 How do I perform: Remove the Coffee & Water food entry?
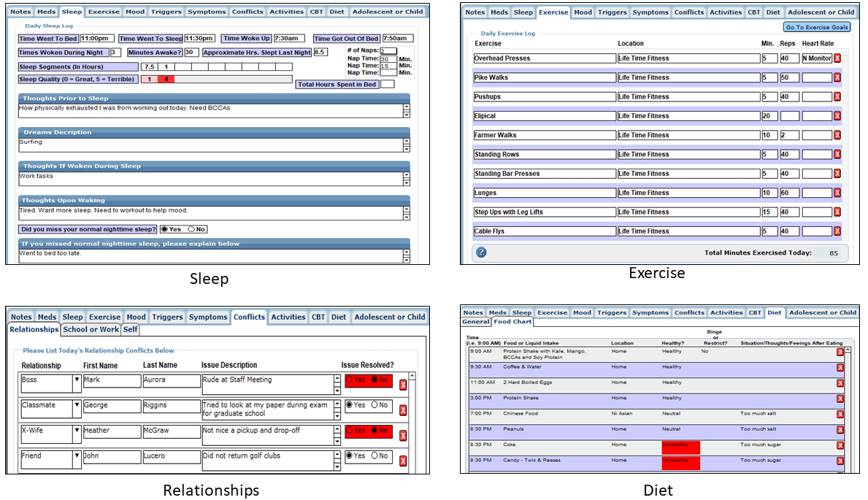(840, 368)
